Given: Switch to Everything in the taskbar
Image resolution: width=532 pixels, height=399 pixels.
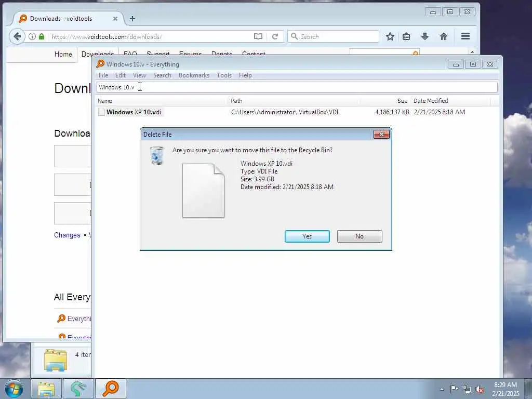Looking at the screenshot, I should coord(111,389).
